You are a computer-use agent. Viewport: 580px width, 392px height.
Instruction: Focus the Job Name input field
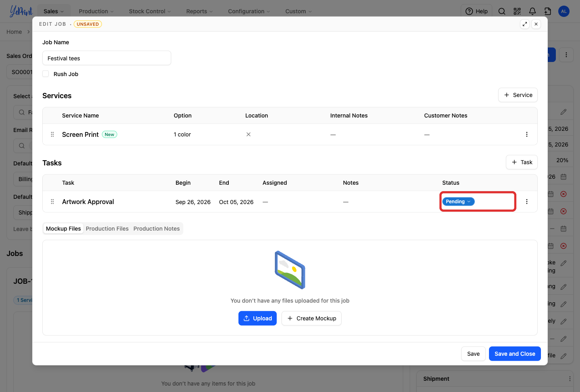click(107, 58)
